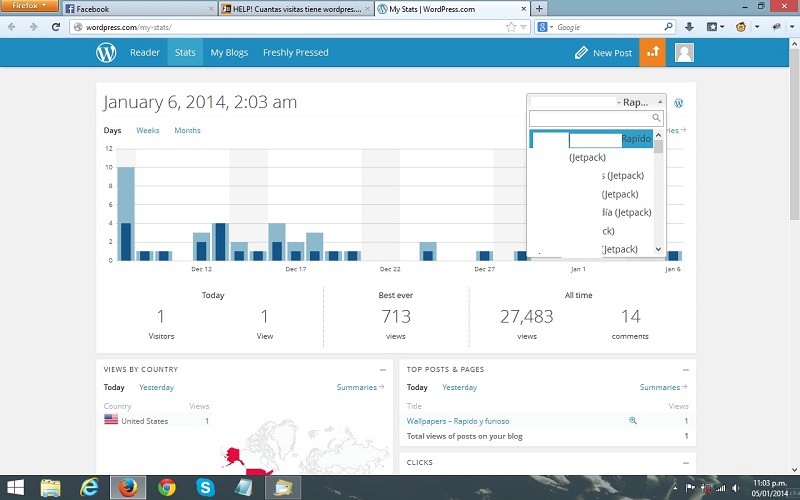
Task: Bookmark this page with star icon
Action: click(511, 27)
